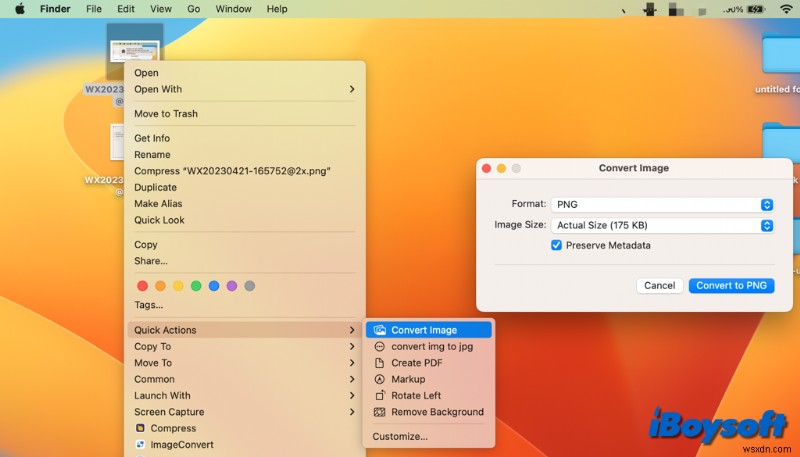Click the Remove Background icon
This screenshot has width=800, height=457.
pos(380,412)
